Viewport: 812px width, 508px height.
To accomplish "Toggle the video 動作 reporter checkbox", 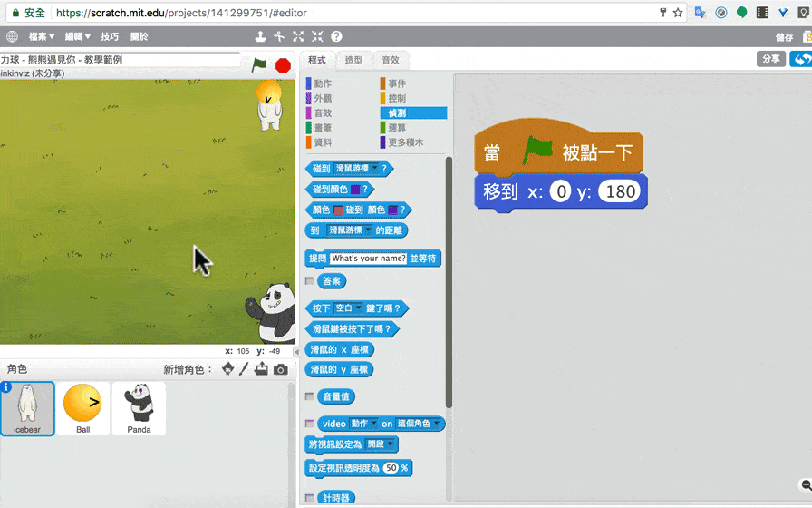I will point(310,424).
